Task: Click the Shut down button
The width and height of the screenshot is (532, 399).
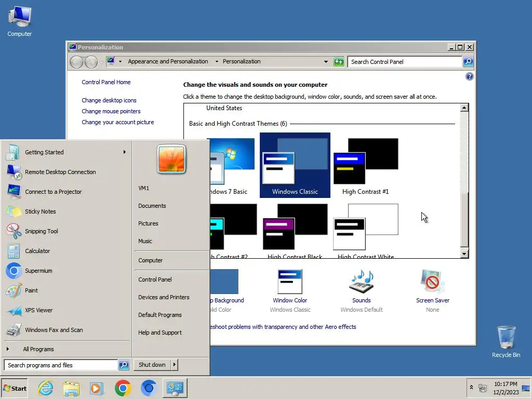Action: point(152,365)
